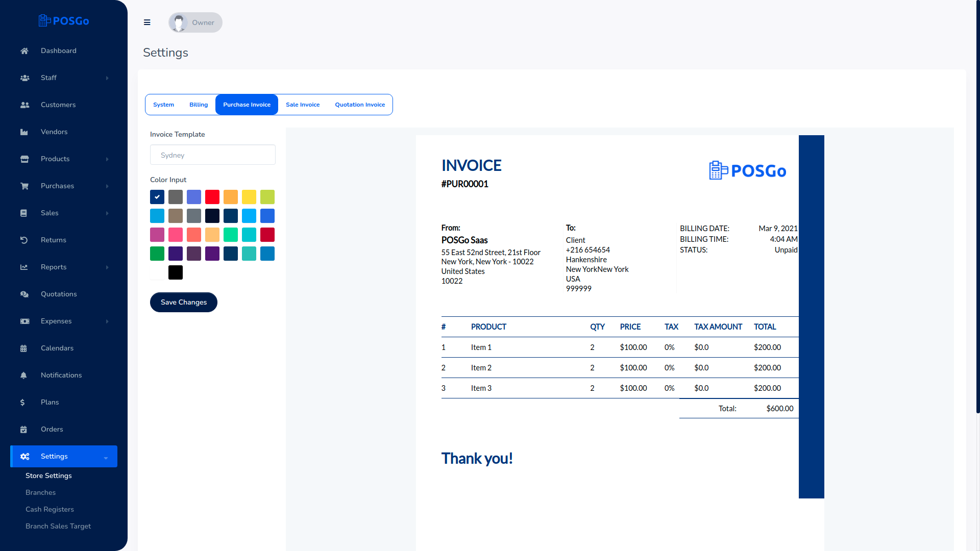980x551 pixels.
Task: Click the Staff sidebar icon
Action: tap(23, 78)
